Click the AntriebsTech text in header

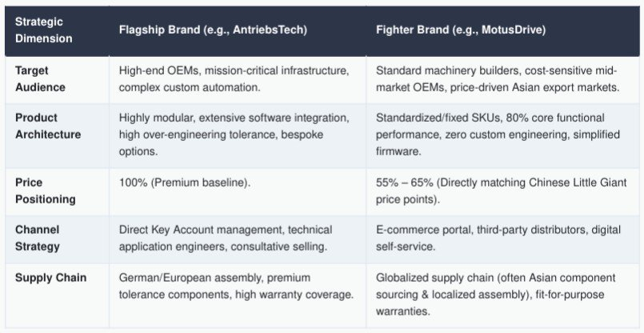click(267, 30)
